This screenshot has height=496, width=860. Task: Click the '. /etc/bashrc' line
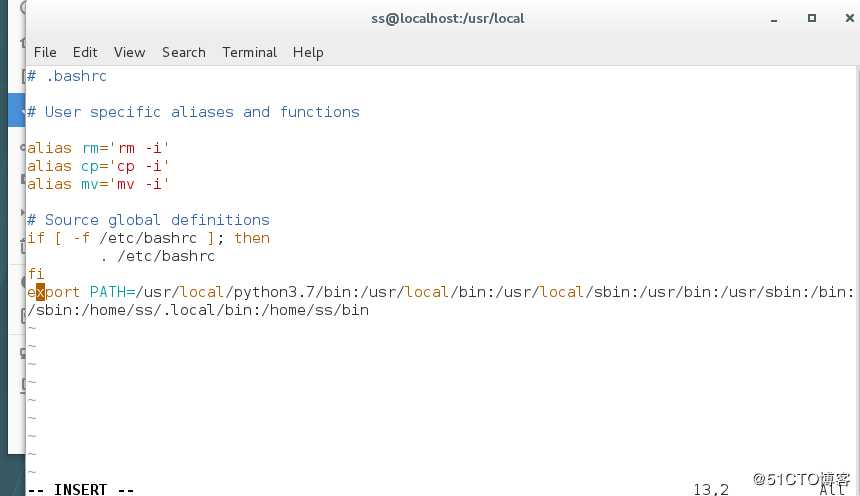157,256
